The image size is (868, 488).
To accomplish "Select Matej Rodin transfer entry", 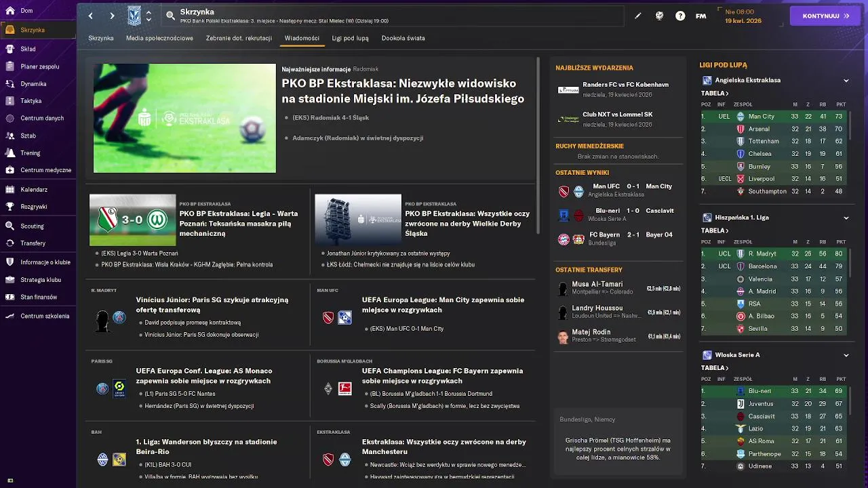I will pyautogui.click(x=618, y=335).
